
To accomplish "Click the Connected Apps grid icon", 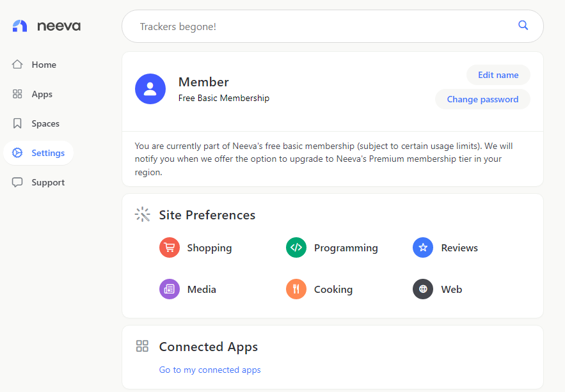I will click(142, 346).
